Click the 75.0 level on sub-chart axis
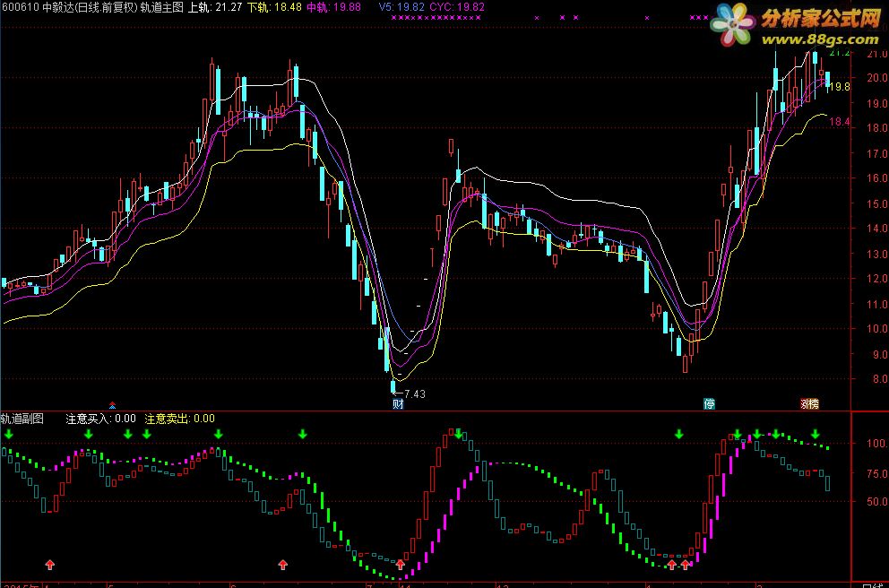This screenshot has width=889, height=588. point(877,473)
